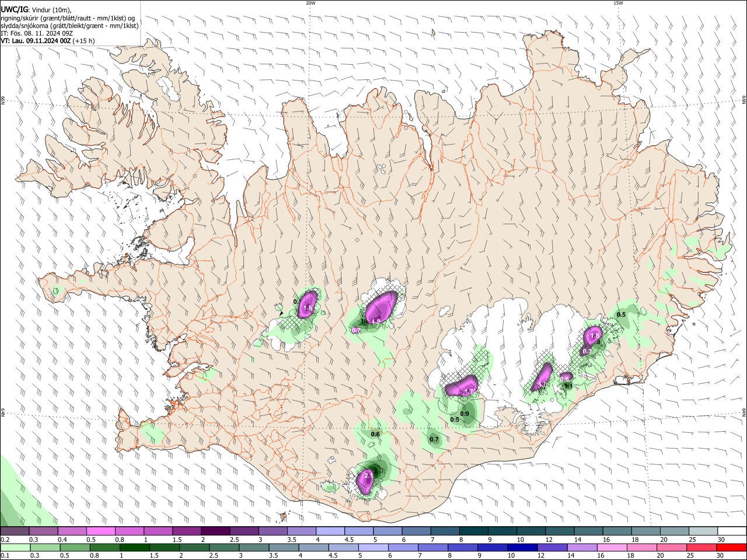Pick the bright red 30 rain-scale swatch

point(732,548)
